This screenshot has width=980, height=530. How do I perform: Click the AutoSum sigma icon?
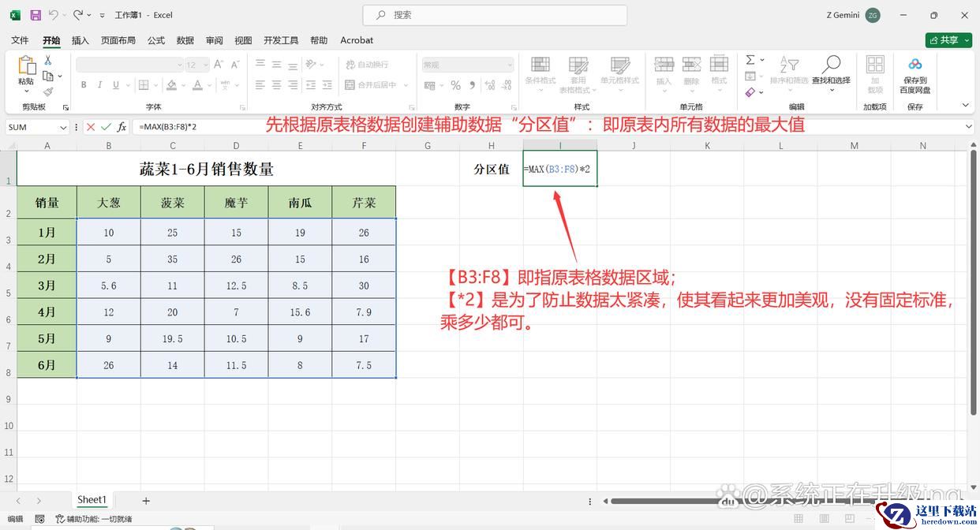pyautogui.click(x=750, y=60)
